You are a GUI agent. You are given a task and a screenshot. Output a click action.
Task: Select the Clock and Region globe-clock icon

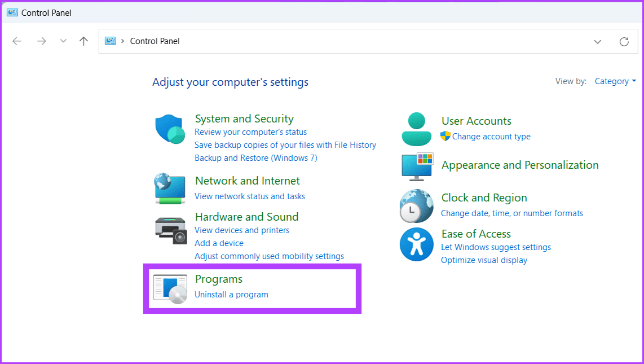[x=416, y=205]
